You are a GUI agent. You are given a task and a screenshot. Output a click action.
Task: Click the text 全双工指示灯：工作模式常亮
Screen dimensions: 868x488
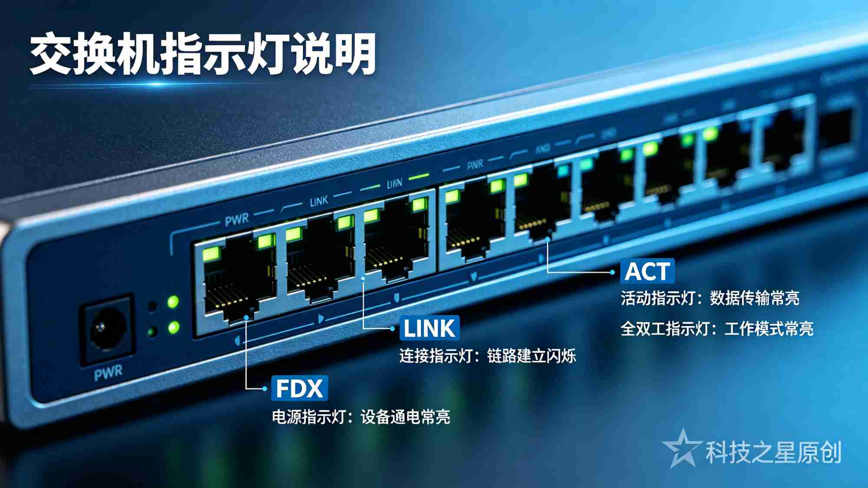click(717, 329)
